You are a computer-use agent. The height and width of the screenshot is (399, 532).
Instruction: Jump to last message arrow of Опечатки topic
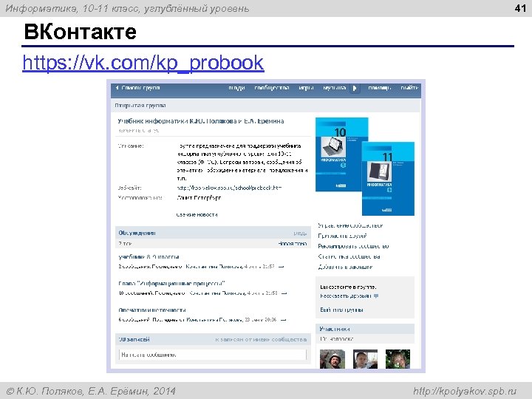pyautogui.click(x=283, y=320)
